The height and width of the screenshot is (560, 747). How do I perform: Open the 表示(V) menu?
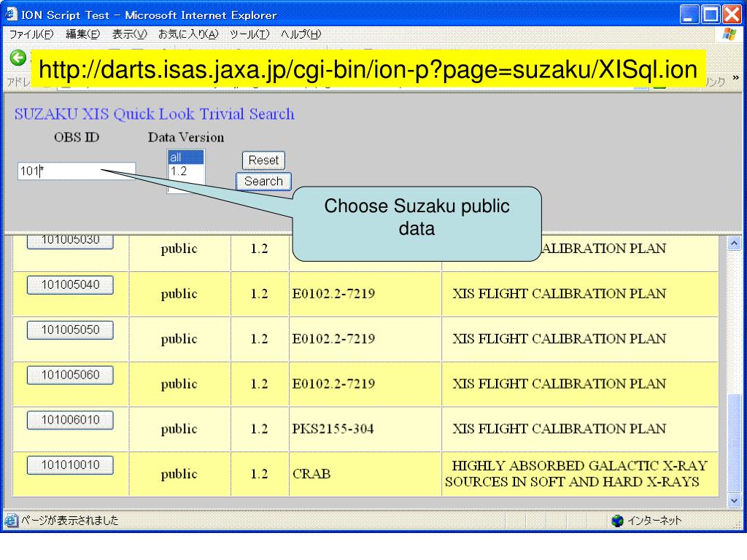click(130, 34)
